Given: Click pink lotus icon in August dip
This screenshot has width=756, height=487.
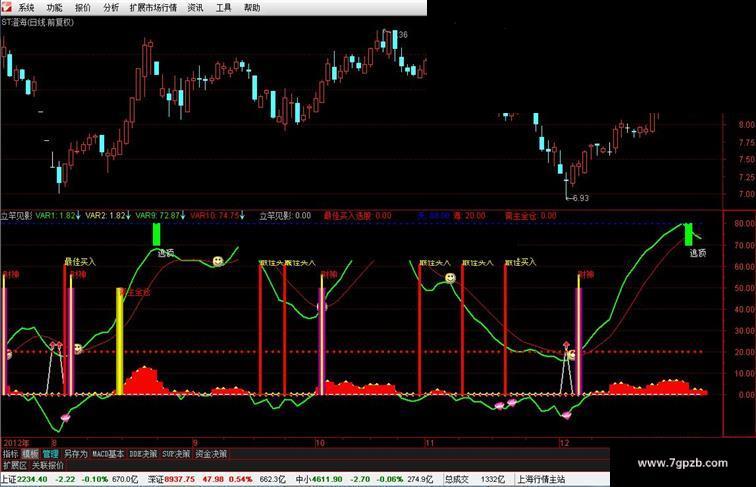Looking at the screenshot, I should tap(65, 418).
